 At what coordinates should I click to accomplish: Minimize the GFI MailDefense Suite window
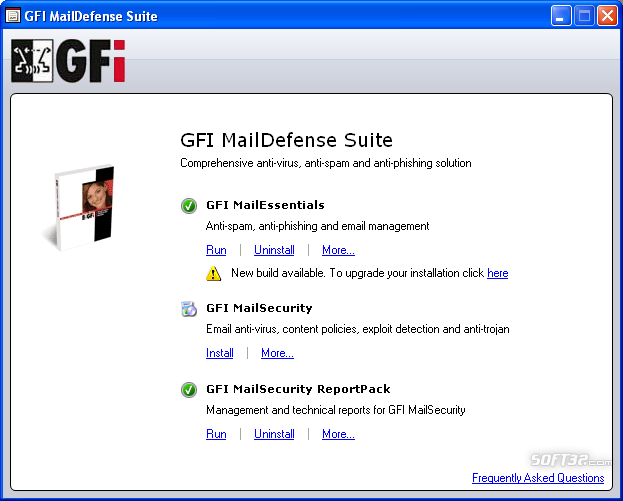pos(561,16)
